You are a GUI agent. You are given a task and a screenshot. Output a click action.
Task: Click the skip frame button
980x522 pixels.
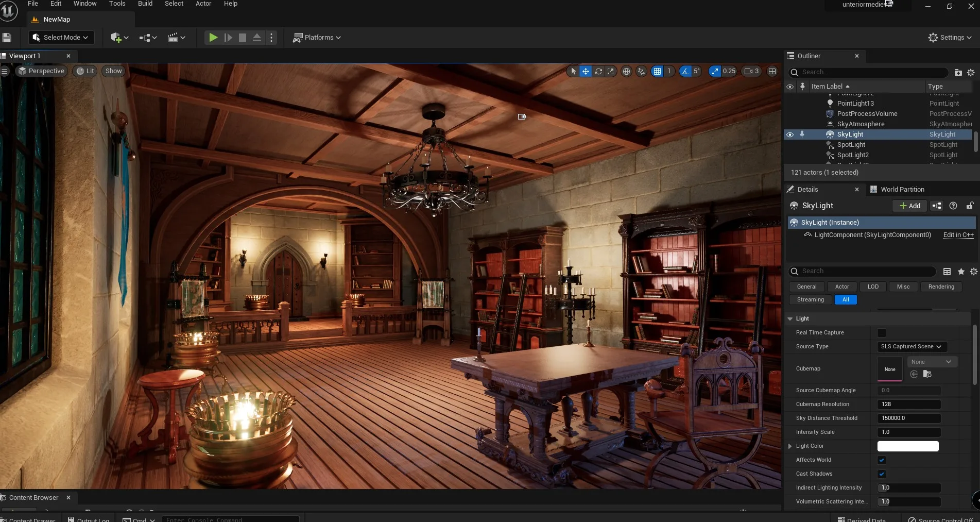pos(228,38)
